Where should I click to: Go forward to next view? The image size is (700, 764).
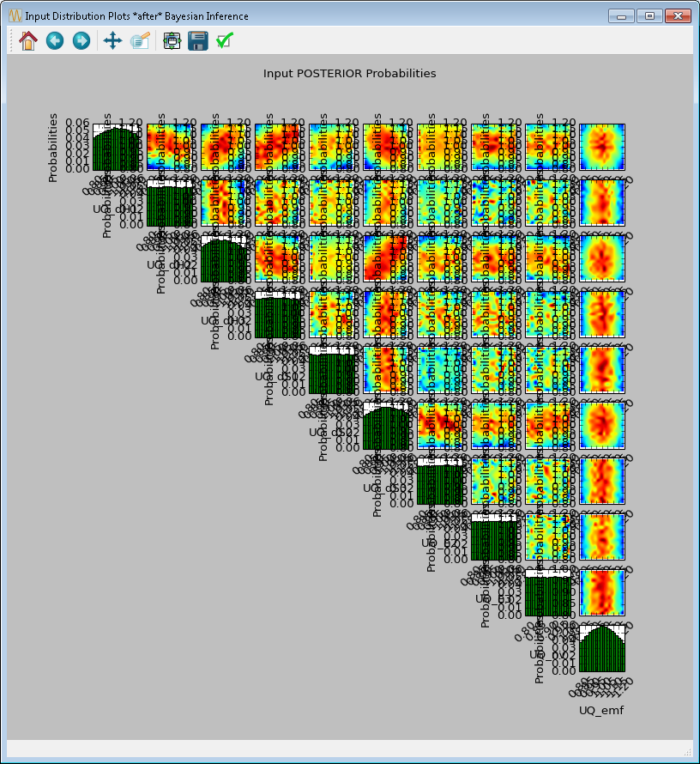(81, 40)
